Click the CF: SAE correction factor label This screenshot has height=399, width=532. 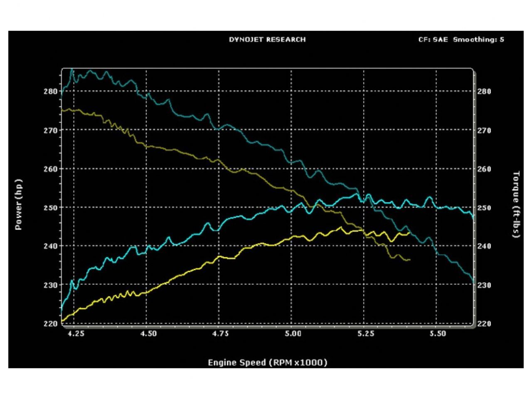click(433, 40)
